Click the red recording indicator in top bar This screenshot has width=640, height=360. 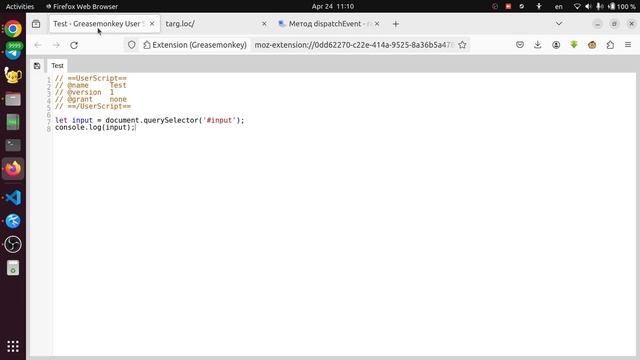point(508,7)
